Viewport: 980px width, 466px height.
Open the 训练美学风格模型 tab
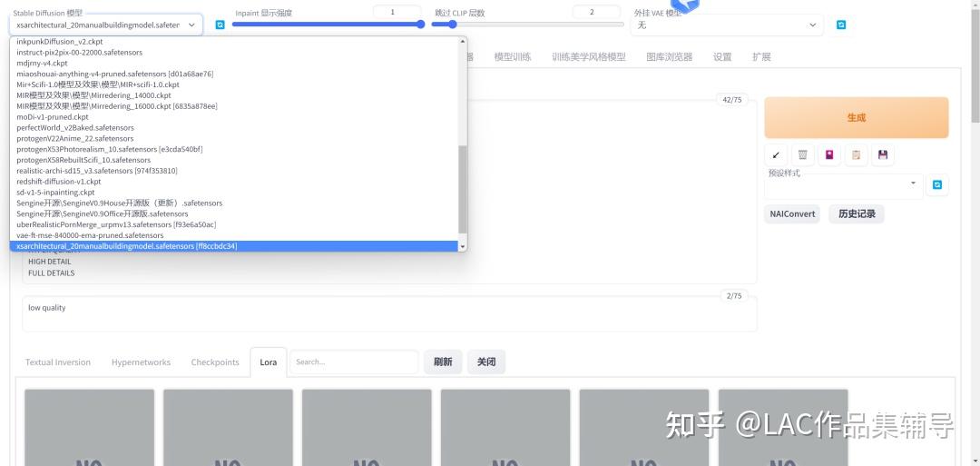(x=589, y=57)
